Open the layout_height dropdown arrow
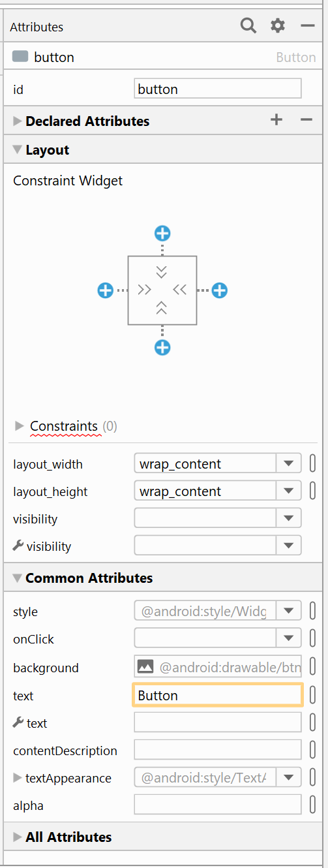Image resolution: width=328 pixels, height=868 pixels. click(x=289, y=491)
